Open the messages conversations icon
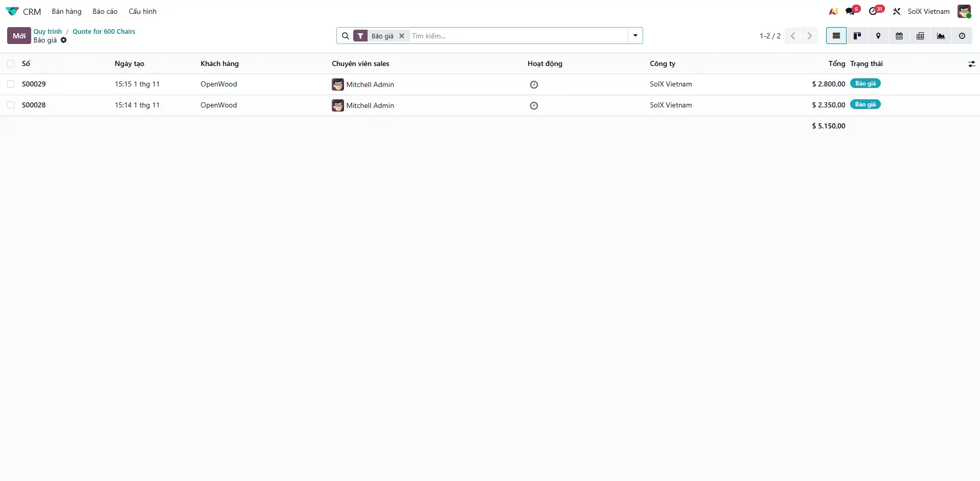 coord(851,11)
